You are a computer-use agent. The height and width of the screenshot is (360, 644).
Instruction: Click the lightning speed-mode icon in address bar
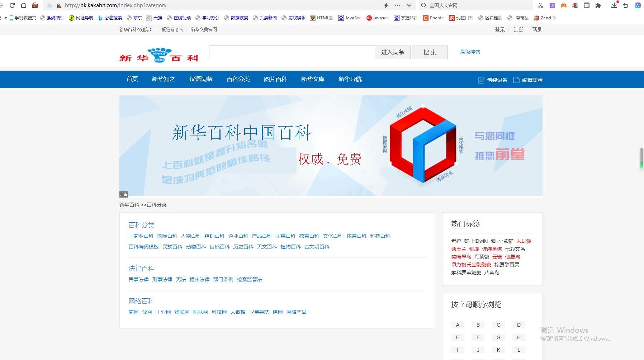[x=386, y=5]
